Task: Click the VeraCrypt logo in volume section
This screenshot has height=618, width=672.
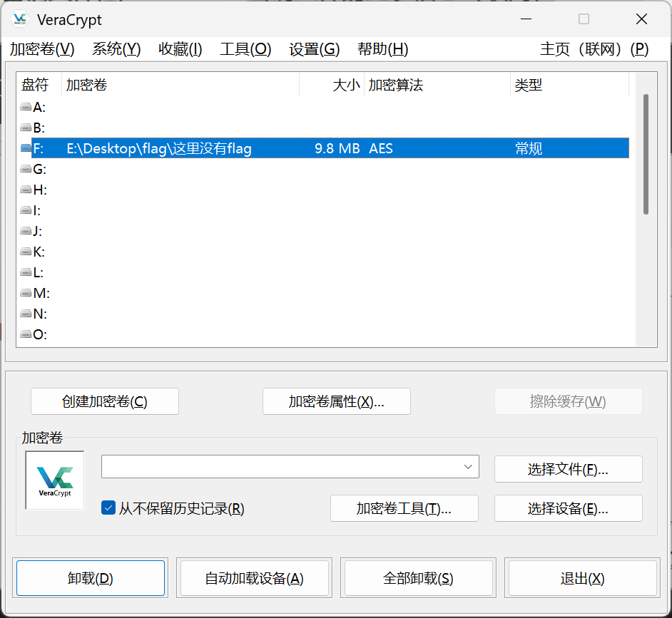Action: pyautogui.click(x=55, y=480)
